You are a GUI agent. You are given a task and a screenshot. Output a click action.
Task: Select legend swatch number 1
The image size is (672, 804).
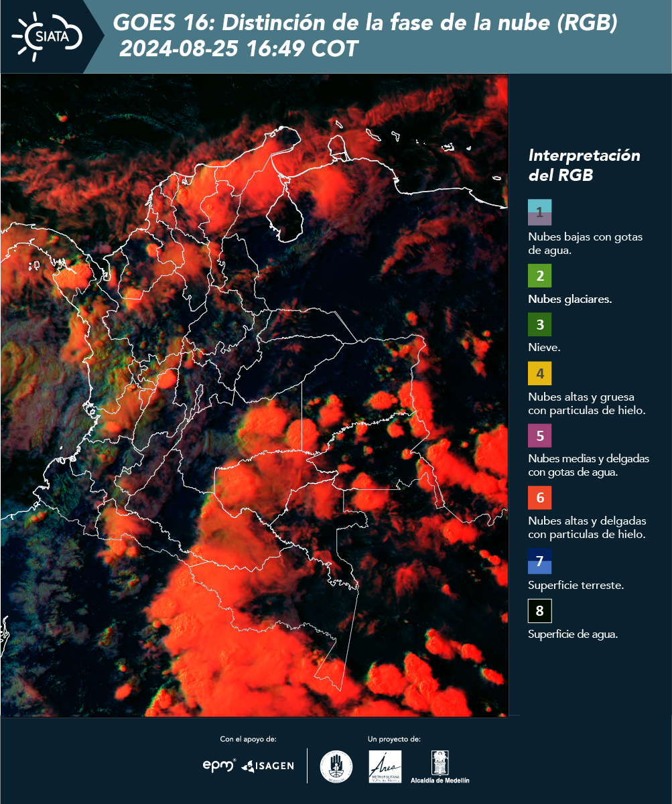pyautogui.click(x=539, y=212)
